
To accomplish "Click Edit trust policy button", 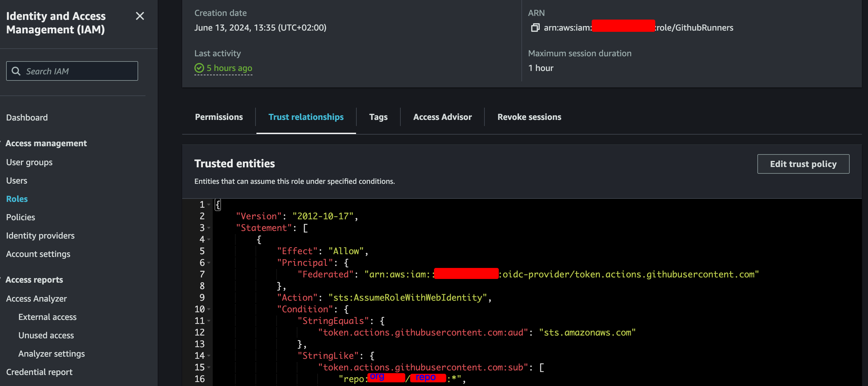I will tap(803, 164).
